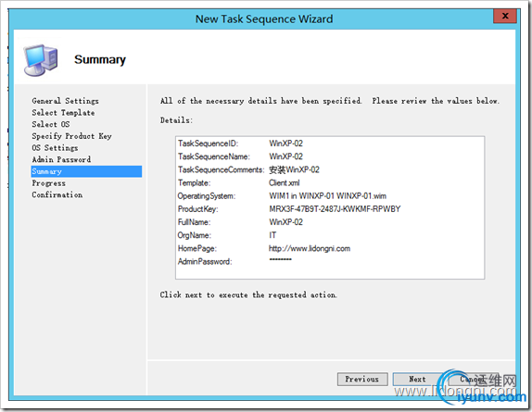
Task: Click the Previous button
Action: click(362, 380)
